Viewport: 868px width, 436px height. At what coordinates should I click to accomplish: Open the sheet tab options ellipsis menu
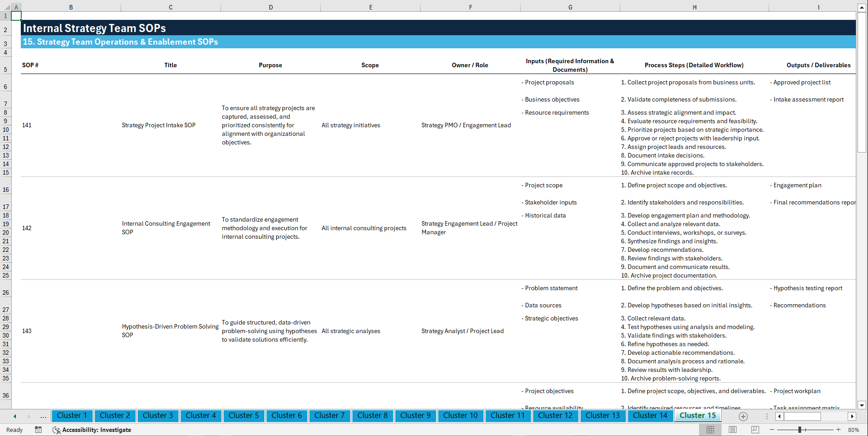767,416
